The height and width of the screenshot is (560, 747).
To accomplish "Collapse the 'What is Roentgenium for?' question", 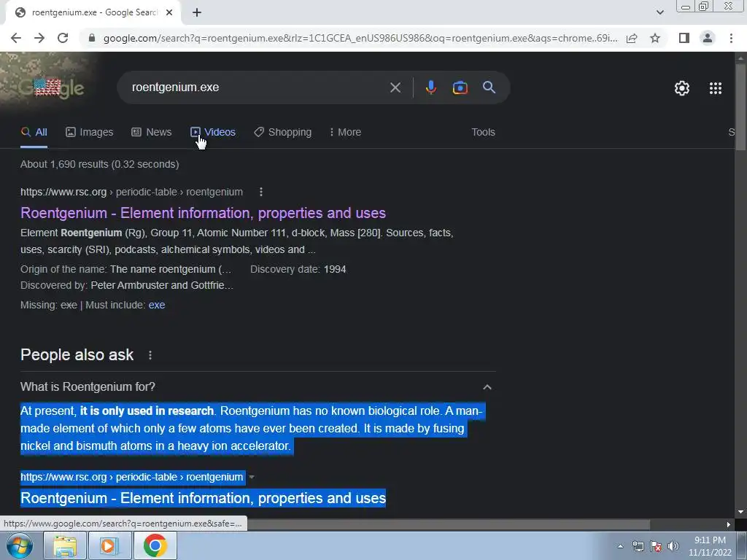I will (x=487, y=386).
